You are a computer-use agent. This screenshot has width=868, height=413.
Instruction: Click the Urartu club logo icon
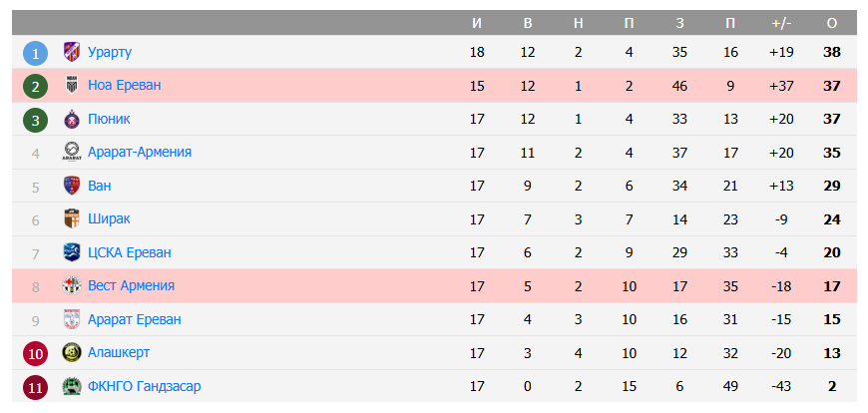click(71, 52)
